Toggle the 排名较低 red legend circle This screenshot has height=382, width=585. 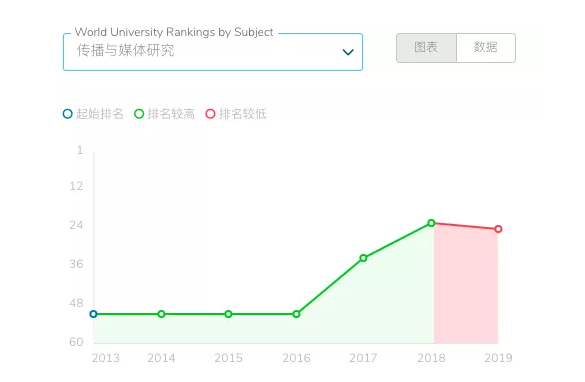tap(210, 114)
